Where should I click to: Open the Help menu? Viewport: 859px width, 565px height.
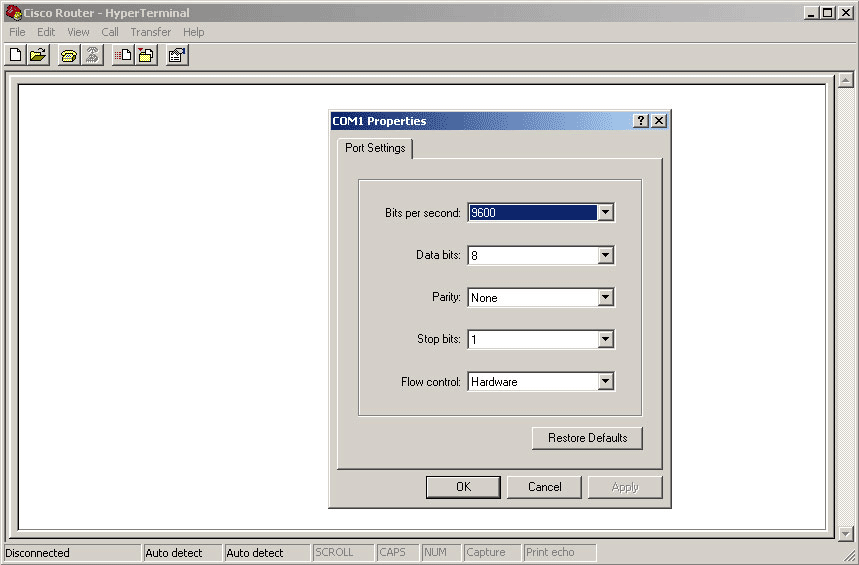(193, 32)
